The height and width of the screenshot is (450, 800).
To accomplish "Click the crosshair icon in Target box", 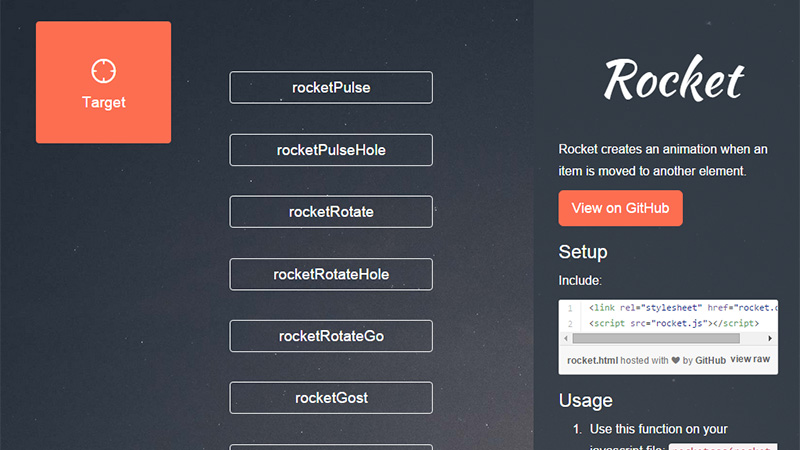I will [104, 71].
